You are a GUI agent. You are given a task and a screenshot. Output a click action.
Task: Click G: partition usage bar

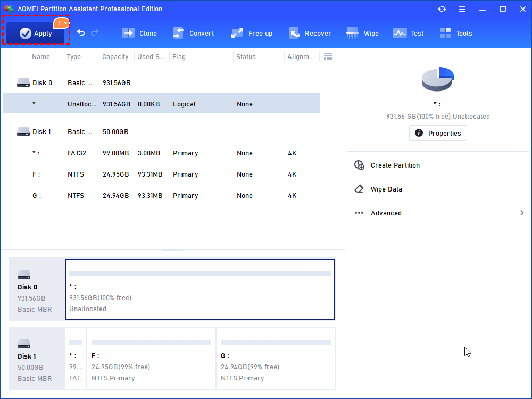click(x=276, y=343)
